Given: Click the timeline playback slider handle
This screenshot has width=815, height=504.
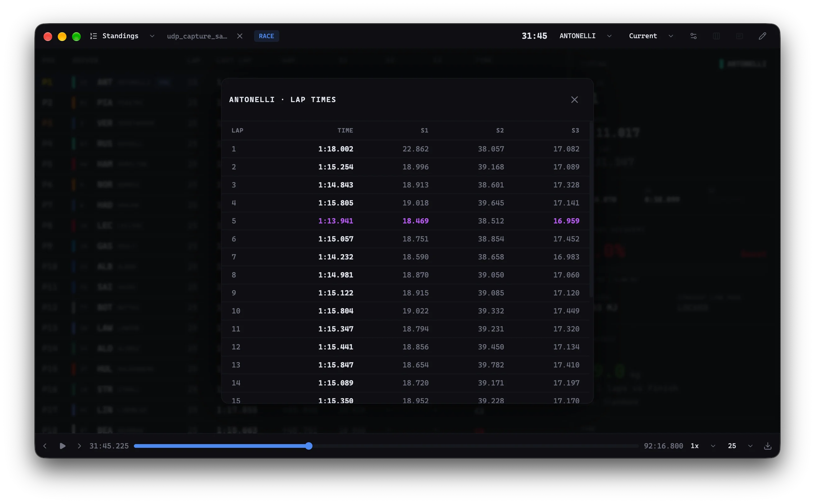Looking at the screenshot, I should tap(309, 446).
